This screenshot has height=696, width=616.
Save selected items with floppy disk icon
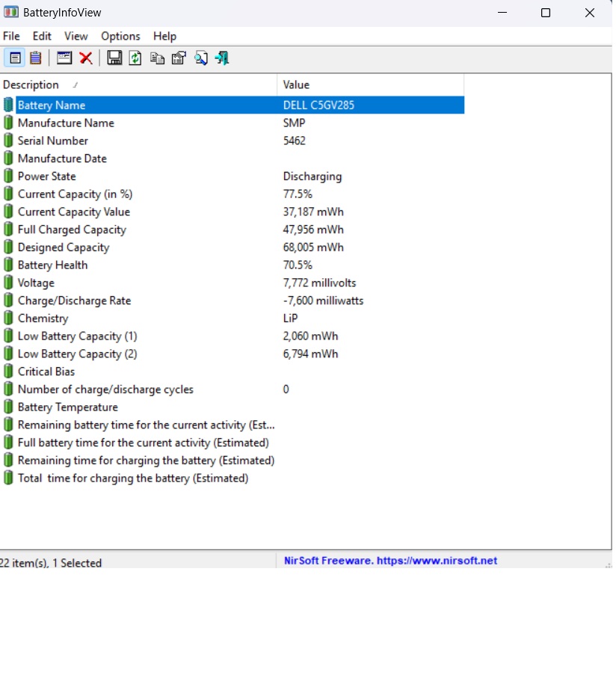pyautogui.click(x=114, y=58)
